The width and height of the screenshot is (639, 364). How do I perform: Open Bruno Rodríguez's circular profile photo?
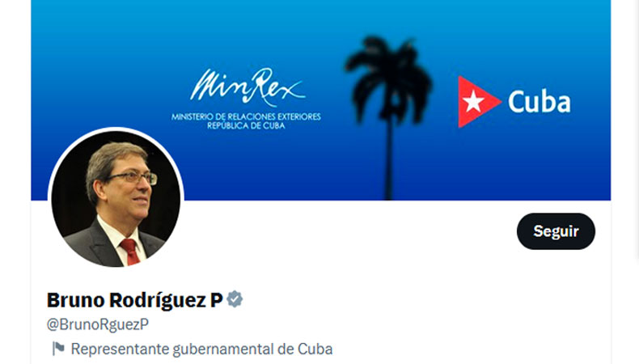tap(116, 198)
